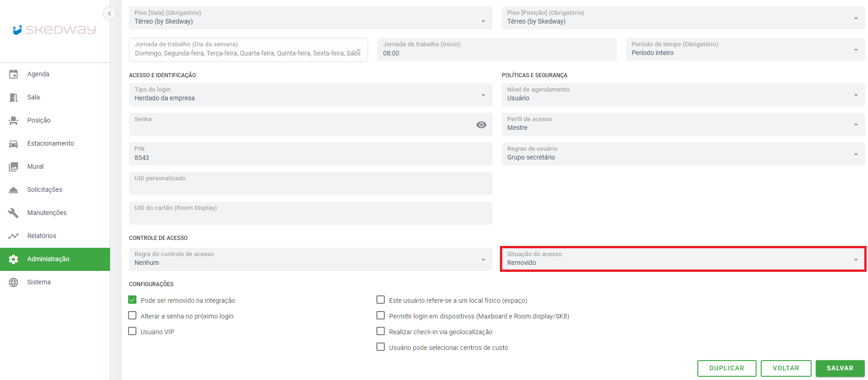Click the Sistema globe icon

[x=13, y=282]
